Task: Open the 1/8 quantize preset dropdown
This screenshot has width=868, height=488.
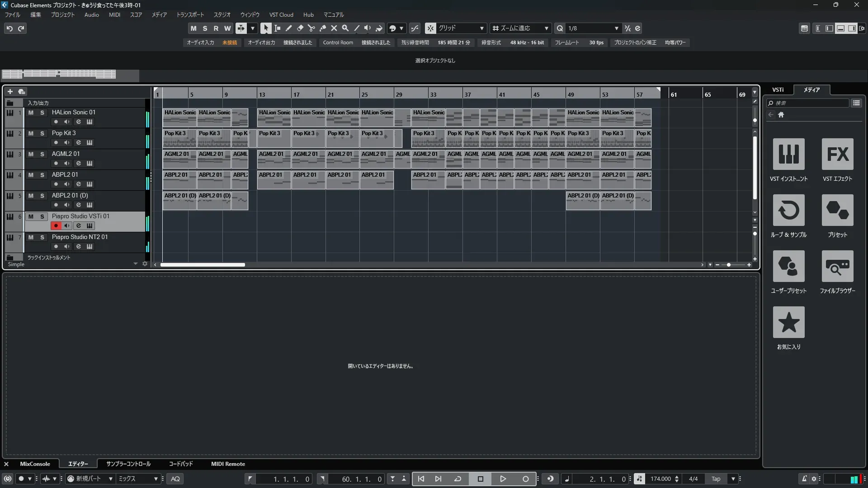Action: (616, 28)
